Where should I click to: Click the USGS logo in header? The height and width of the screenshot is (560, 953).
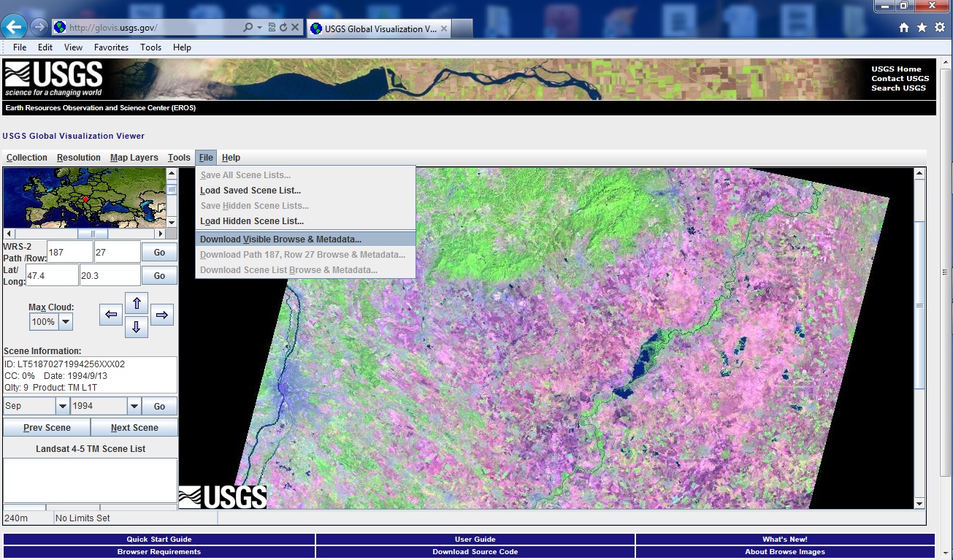pos(53,79)
